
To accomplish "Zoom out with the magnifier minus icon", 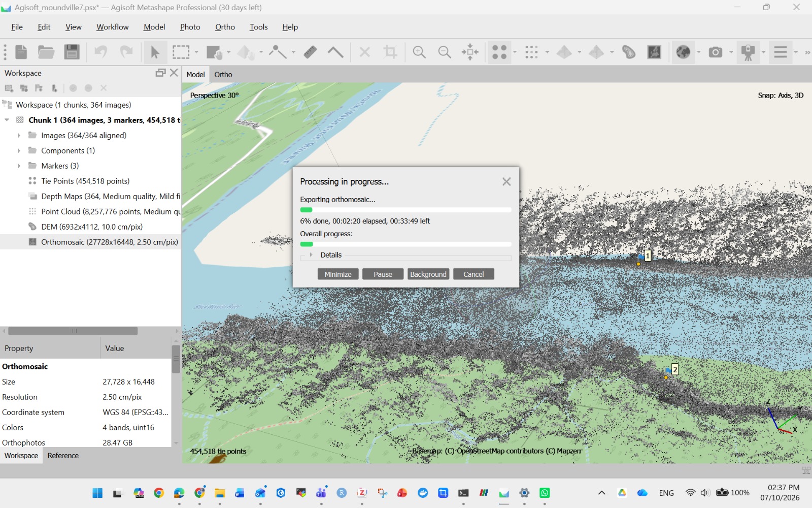I will pyautogui.click(x=445, y=52).
